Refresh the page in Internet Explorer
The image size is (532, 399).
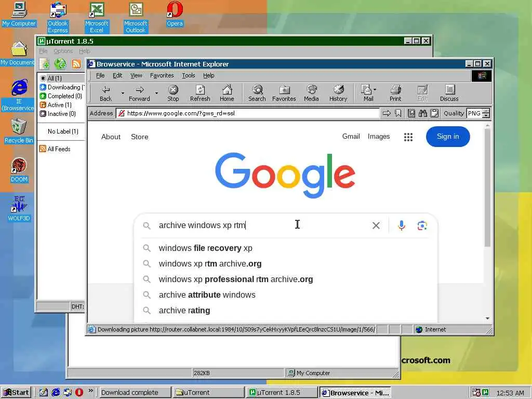click(200, 93)
